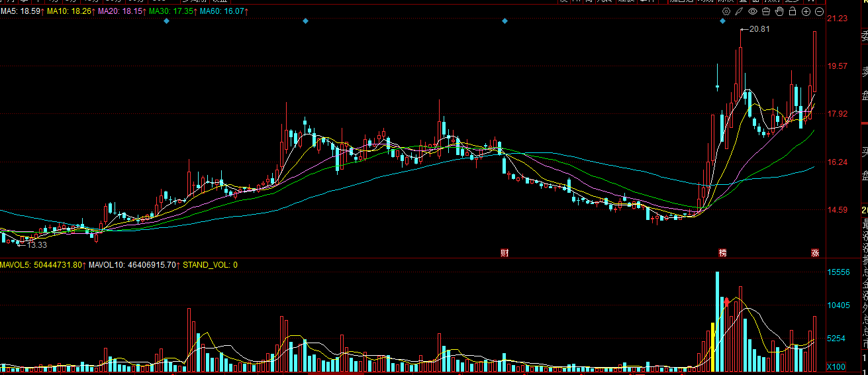This screenshot has width=868, height=375.
Task: Click the STAND_VOL: 0 label
Action: click(211, 265)
